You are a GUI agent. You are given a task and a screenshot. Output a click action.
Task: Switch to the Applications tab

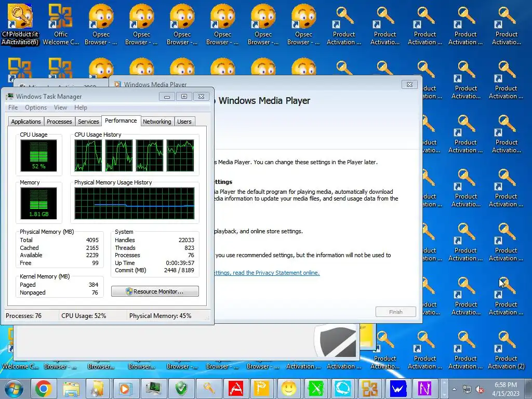(x=26, y=122)
